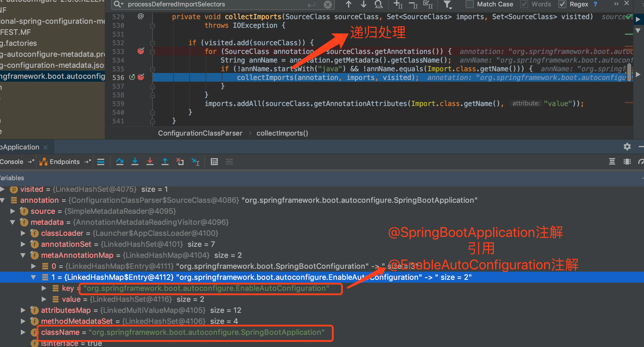
Task: Open the search filter funnel icon
Action: pyautogui.click(x=448, y=4)
